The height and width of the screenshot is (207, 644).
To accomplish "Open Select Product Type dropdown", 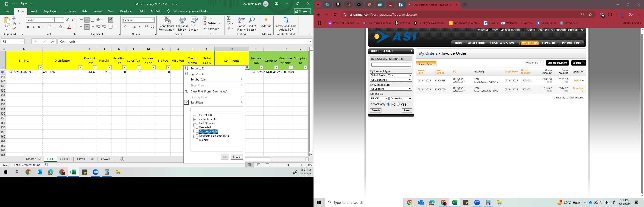I will click(x=391, y=75).
